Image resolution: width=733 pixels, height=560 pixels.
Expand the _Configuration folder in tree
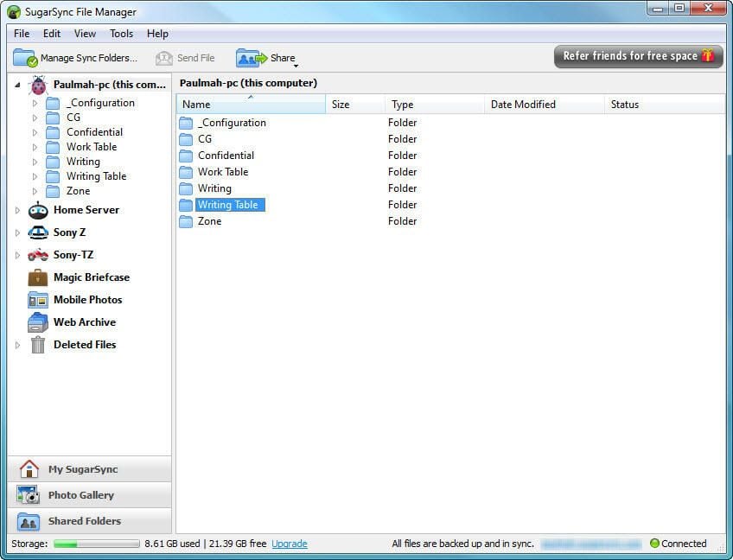click(35, 103)
